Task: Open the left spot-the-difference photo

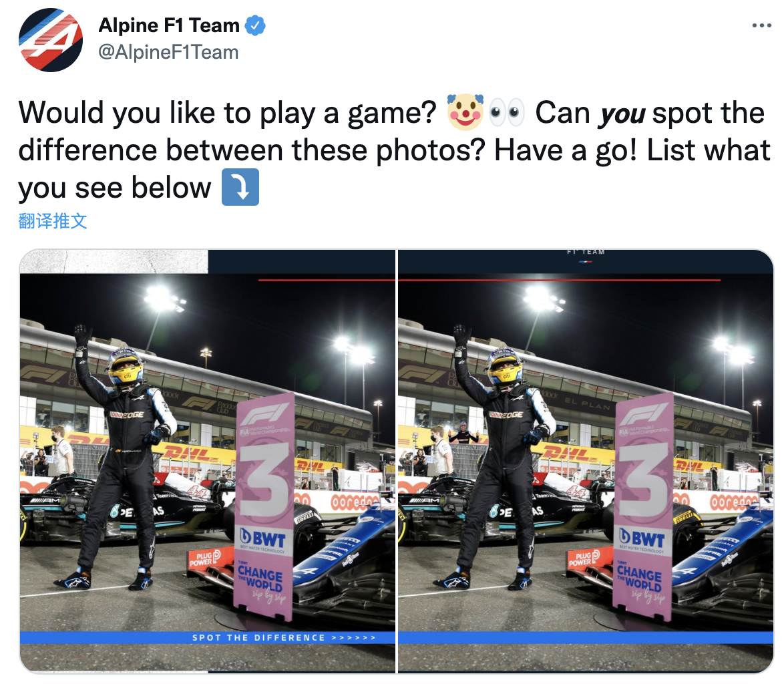Action: coord(208,461)
